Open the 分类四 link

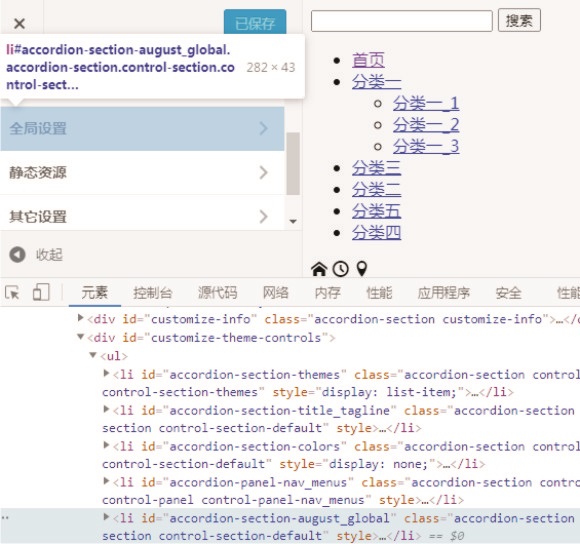pos(376,233)
